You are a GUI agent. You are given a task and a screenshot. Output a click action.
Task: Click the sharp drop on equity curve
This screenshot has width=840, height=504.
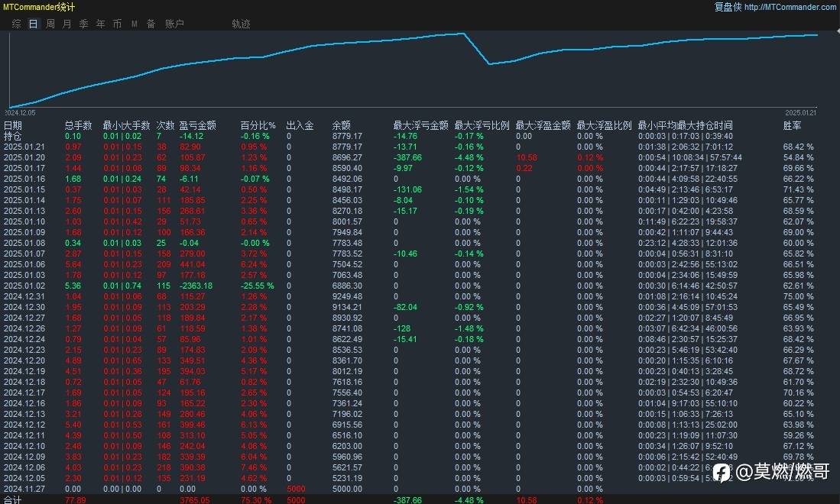coord(477,49)
